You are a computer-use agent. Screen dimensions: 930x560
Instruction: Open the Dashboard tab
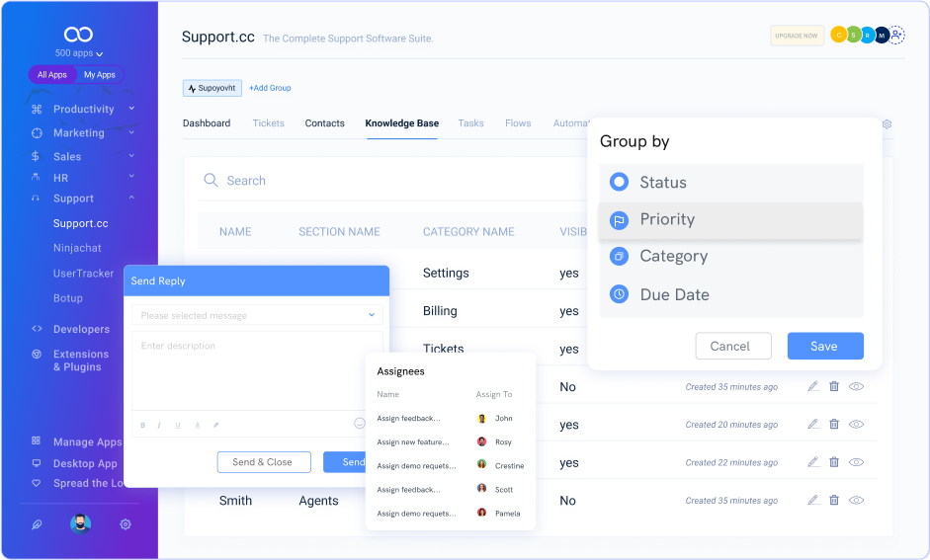(207, 123)
